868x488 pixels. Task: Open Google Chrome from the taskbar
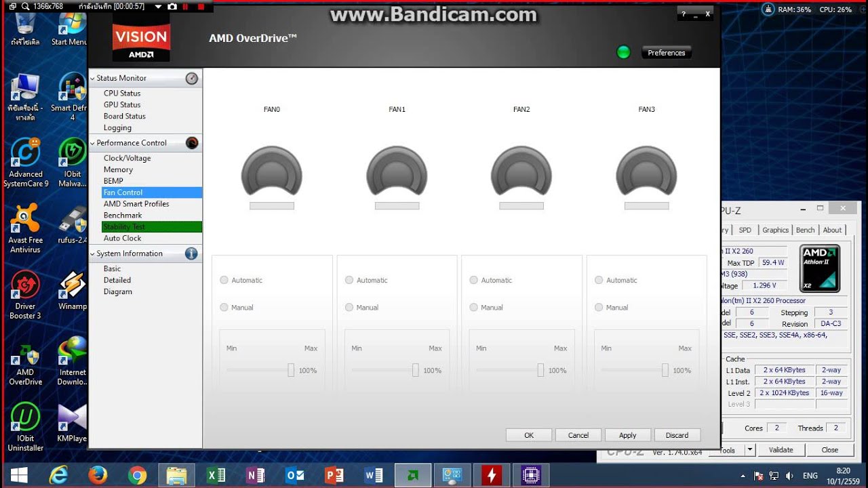tap(137, 475)
